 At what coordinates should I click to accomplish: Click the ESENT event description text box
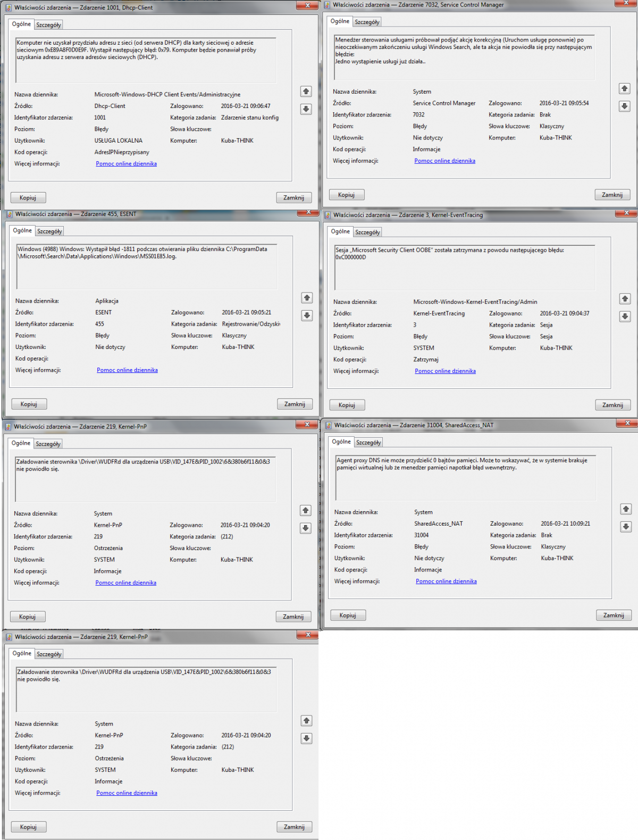[x=147, y=266]
